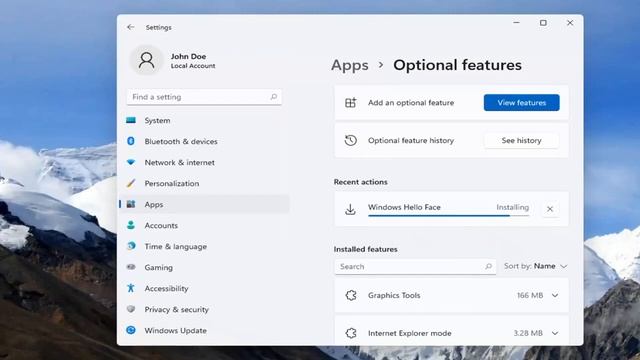Viewport: 640px width, 360px height.
Task: Click the Find a setting search box
Action: [x=204, y=97]
